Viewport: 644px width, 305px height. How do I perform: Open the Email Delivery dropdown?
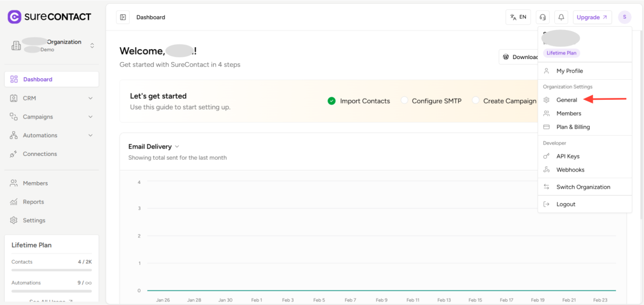[153, 146]
